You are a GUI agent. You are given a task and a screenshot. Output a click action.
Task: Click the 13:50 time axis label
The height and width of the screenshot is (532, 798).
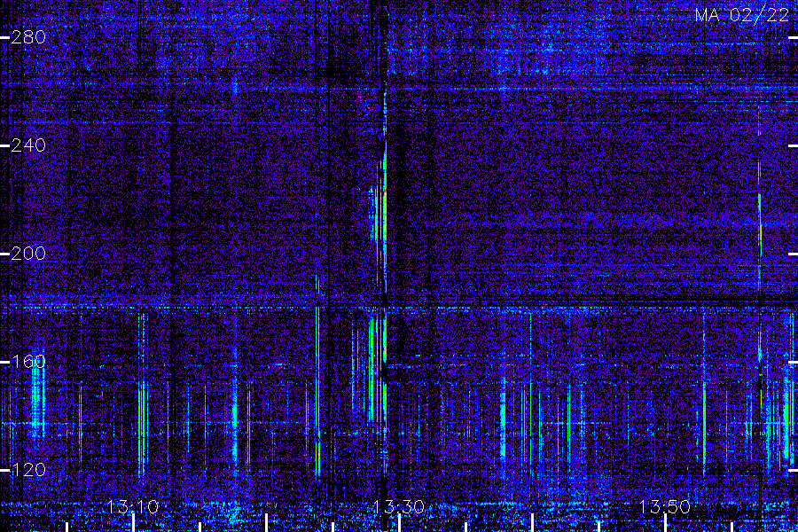coord(665,507)
